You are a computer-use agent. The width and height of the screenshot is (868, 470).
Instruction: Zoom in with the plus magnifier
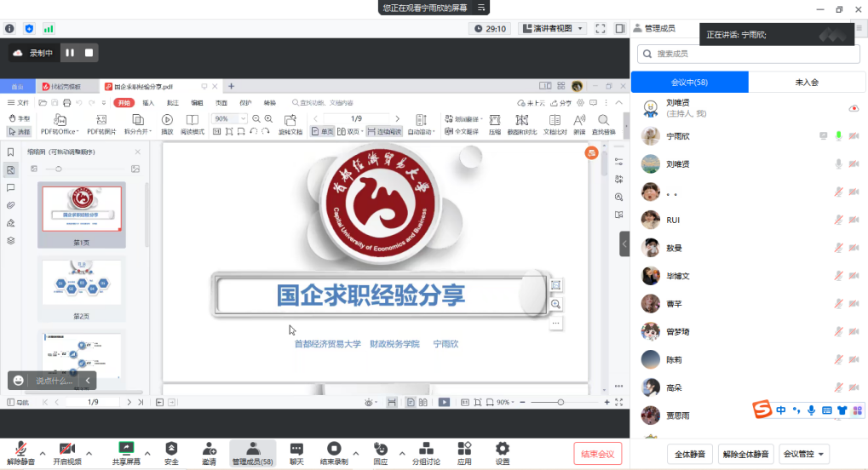coord(268,118)
